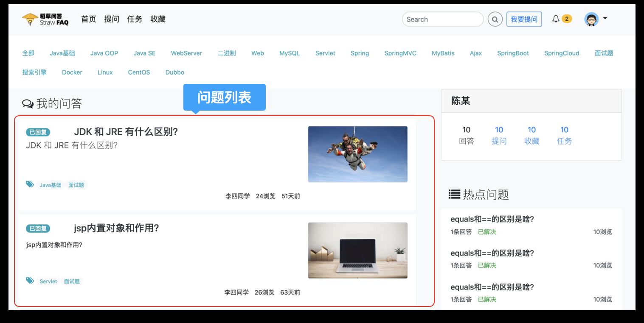Select the 搜索引擎 category
This screenshot has height=323, width=644.
pyautogui.click(x=34, y=72)
